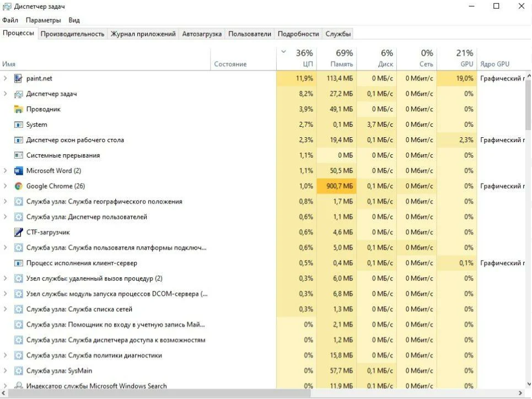
Task: Click gear icon of Помощник по входу в учетную запись
Action: coord(18,325)
